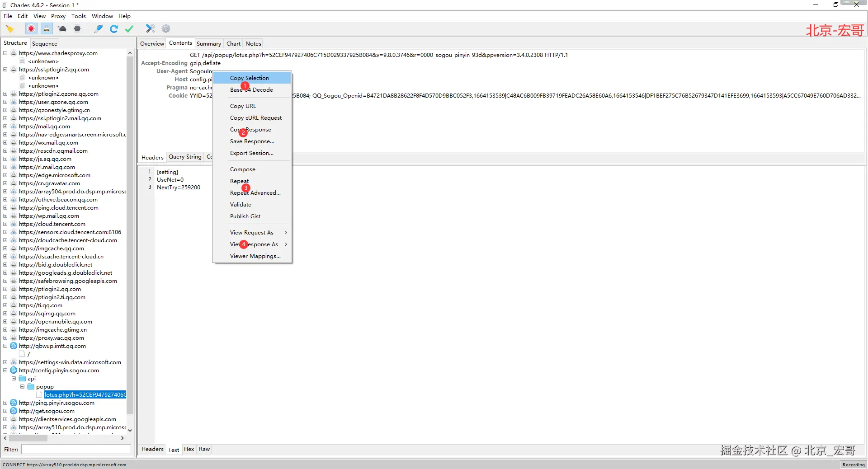
Task: Click the api folder icon
Action: [x=22, y=379]
